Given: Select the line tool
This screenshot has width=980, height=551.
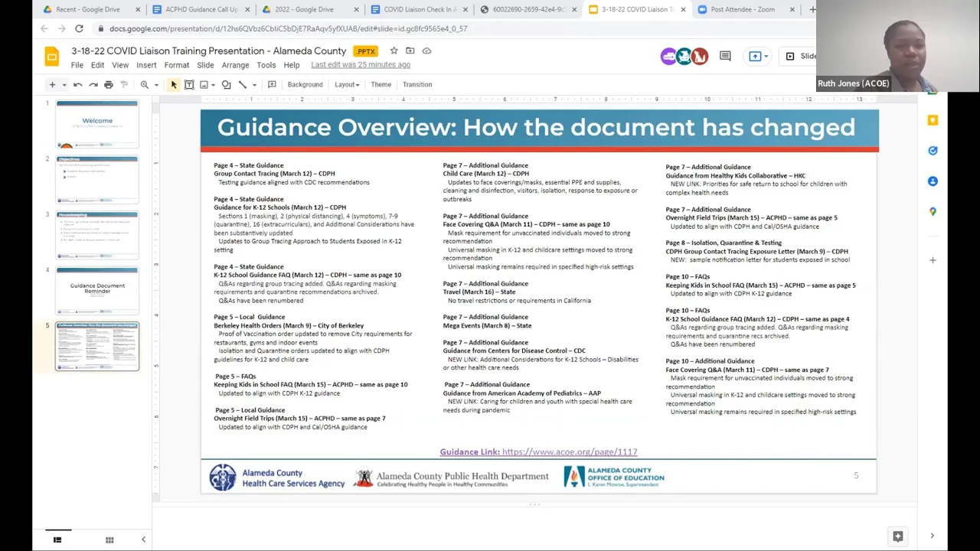Looking at the screenshot, I should pos(242,85).
